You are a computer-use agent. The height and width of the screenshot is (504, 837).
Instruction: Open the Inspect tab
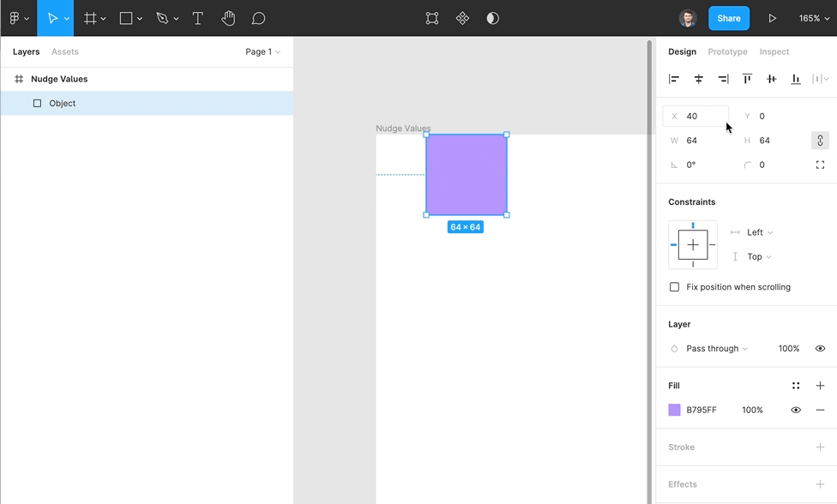[x=774, y=51]
